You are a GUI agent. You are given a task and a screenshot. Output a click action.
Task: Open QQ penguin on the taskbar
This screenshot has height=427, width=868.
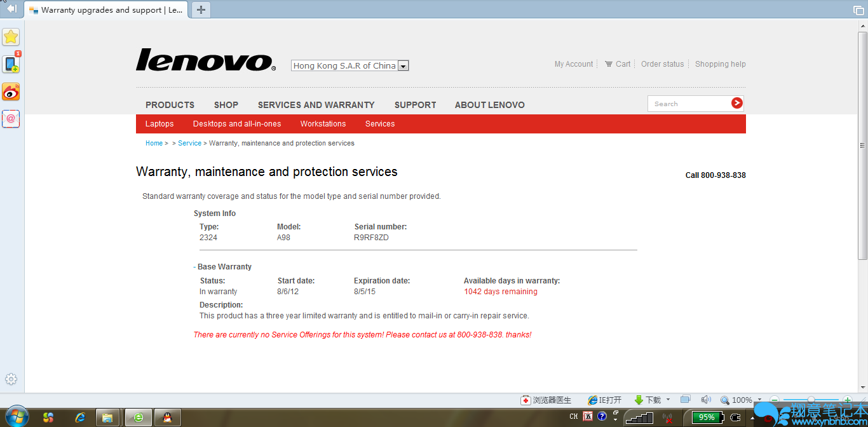[x=168, y=417]
